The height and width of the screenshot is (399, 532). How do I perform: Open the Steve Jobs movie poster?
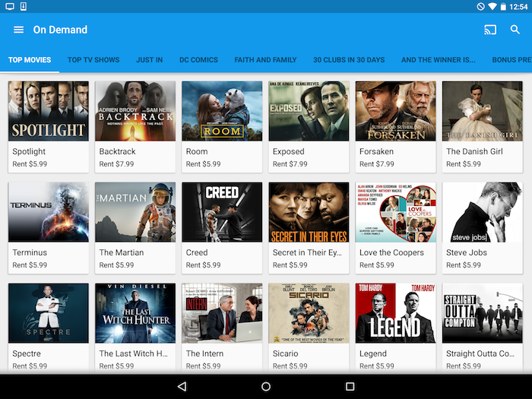click(x=483, y=212)
